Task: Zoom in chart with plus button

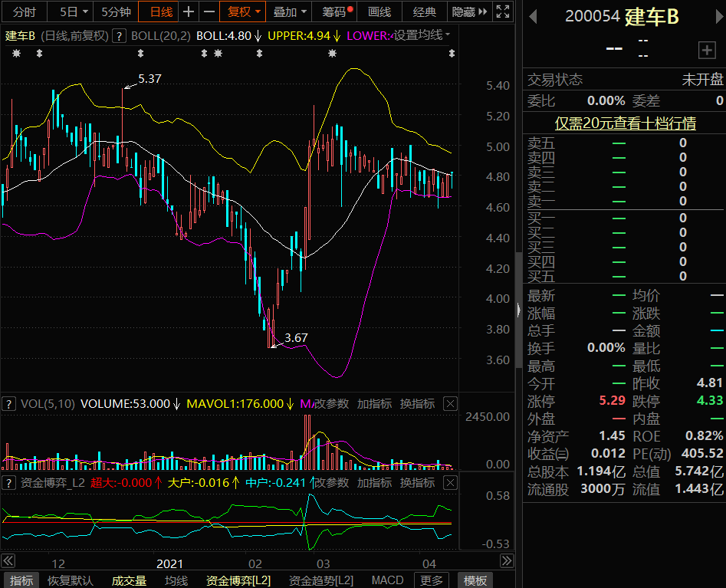Action: (189, 11)
